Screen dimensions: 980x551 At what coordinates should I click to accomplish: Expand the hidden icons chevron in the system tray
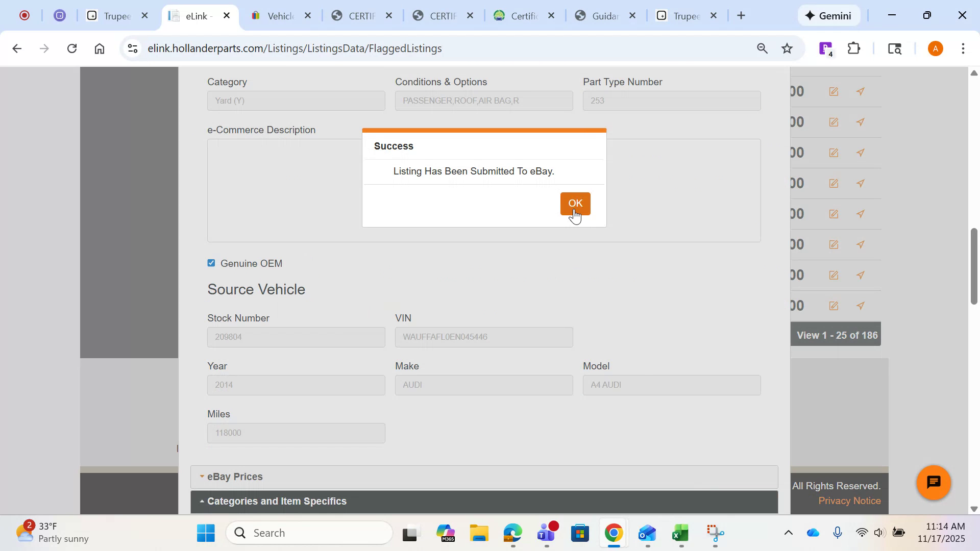click(x=789, y=532)
